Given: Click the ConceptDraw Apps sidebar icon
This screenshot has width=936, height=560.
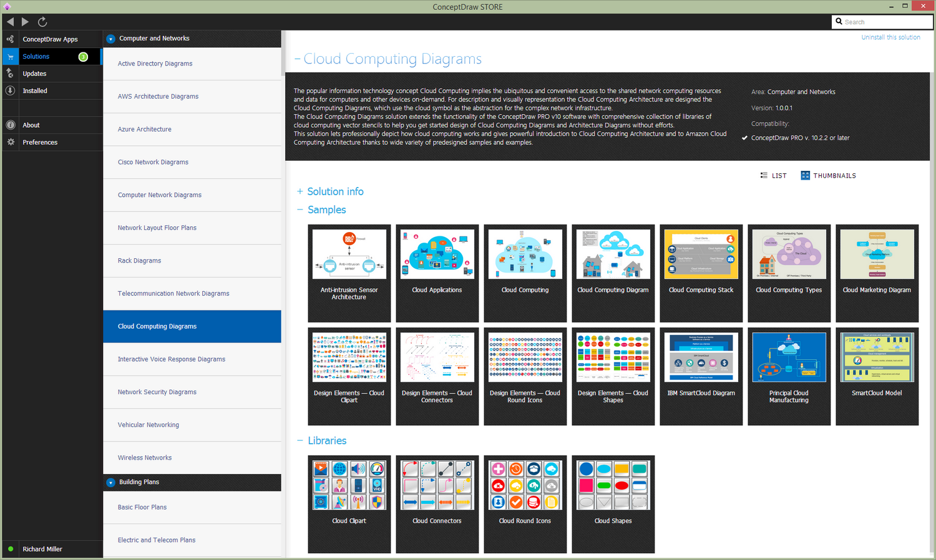Looking at the screenshot, I should pos(10,39).
